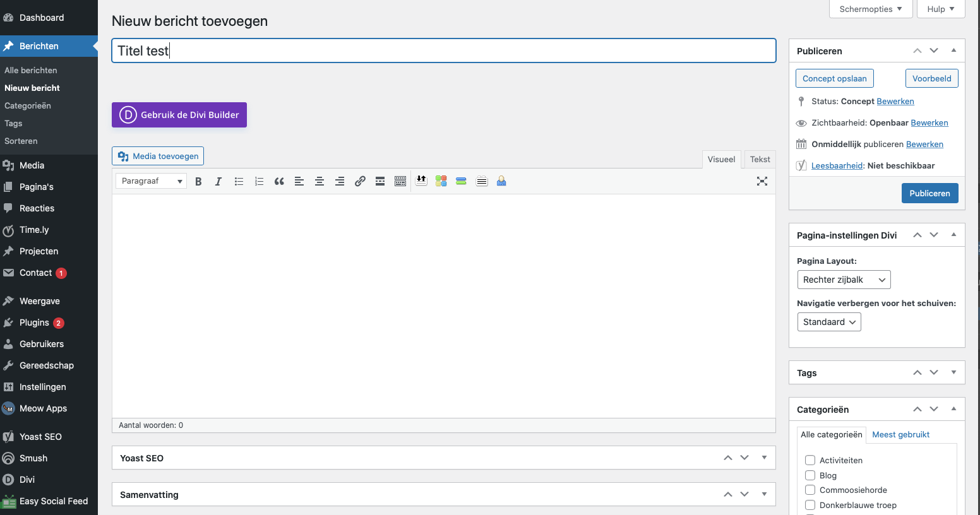Open the Navigatie verbergen Standaard dropdown

[829, 322]
